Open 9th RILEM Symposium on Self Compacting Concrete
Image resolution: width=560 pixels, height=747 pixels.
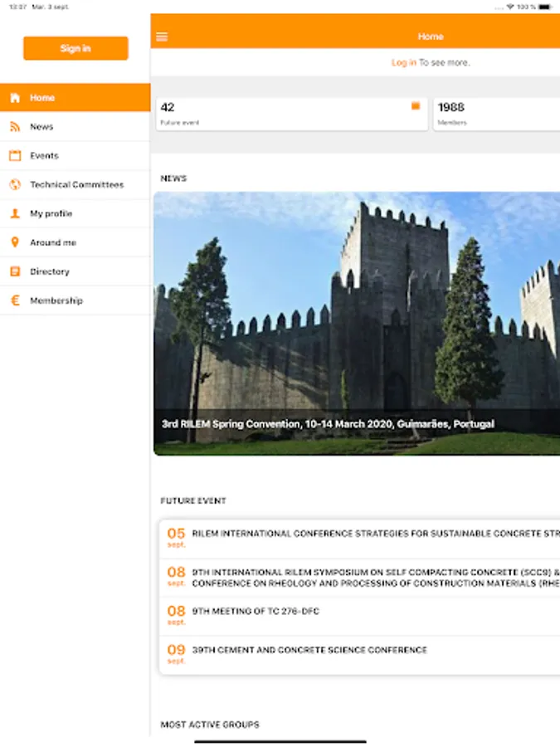click(359, 577)
